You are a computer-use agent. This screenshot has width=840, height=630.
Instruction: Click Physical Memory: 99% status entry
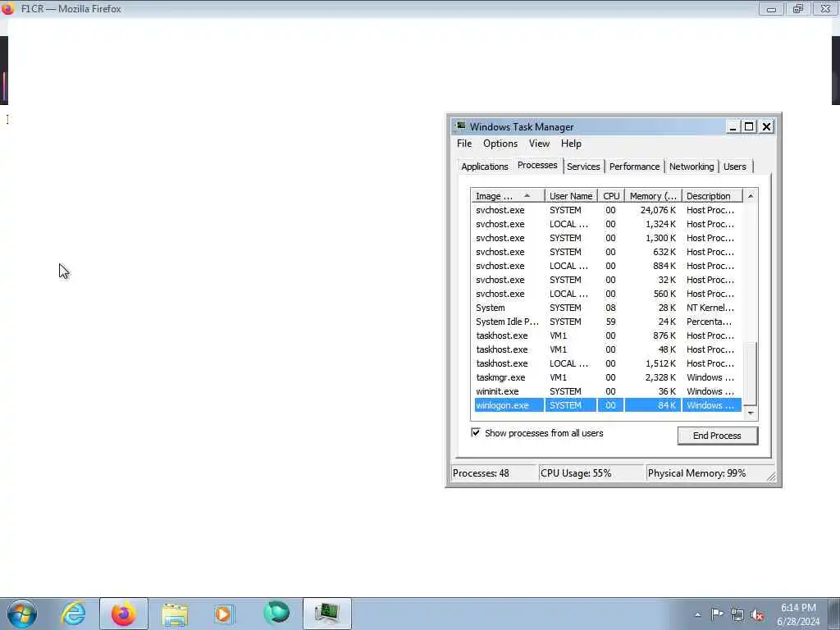click(x=706, y=473)
